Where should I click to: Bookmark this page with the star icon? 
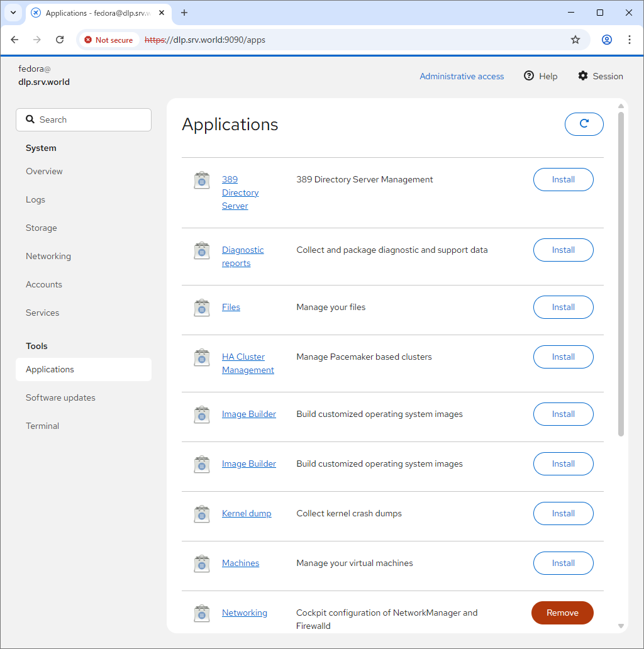(575, 40)
